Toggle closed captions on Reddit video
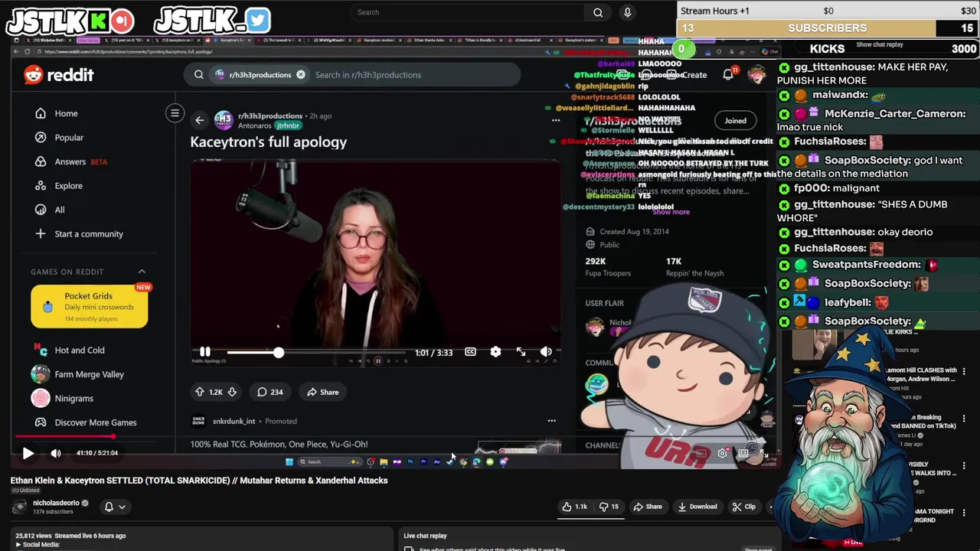This screenshot has height=551, width=980. pyautogui.click(x=470, y=352)
